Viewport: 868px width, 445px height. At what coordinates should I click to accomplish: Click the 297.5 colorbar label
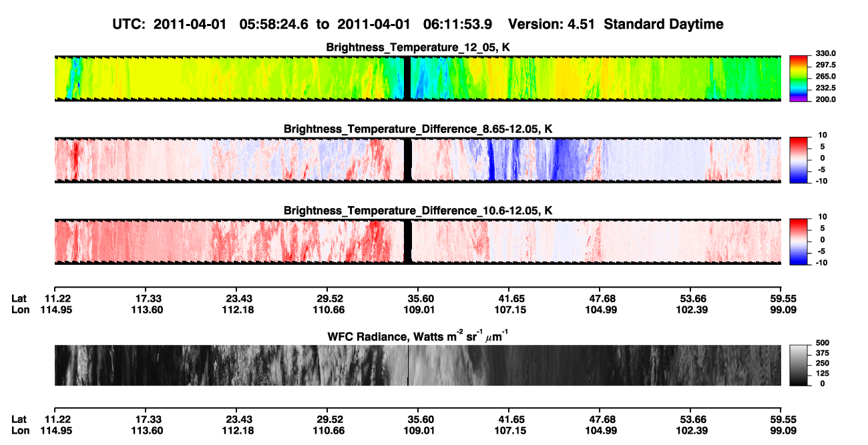[x=826, y=65]
